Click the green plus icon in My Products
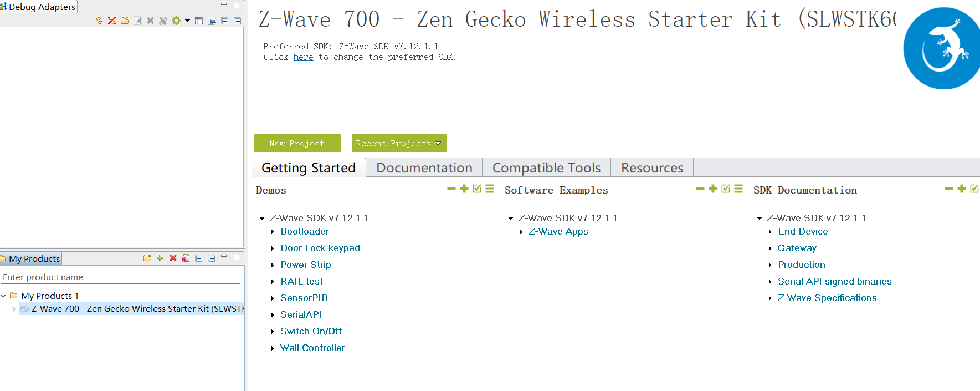This screenshot has height=391, width=980. (x=160, y=258)
